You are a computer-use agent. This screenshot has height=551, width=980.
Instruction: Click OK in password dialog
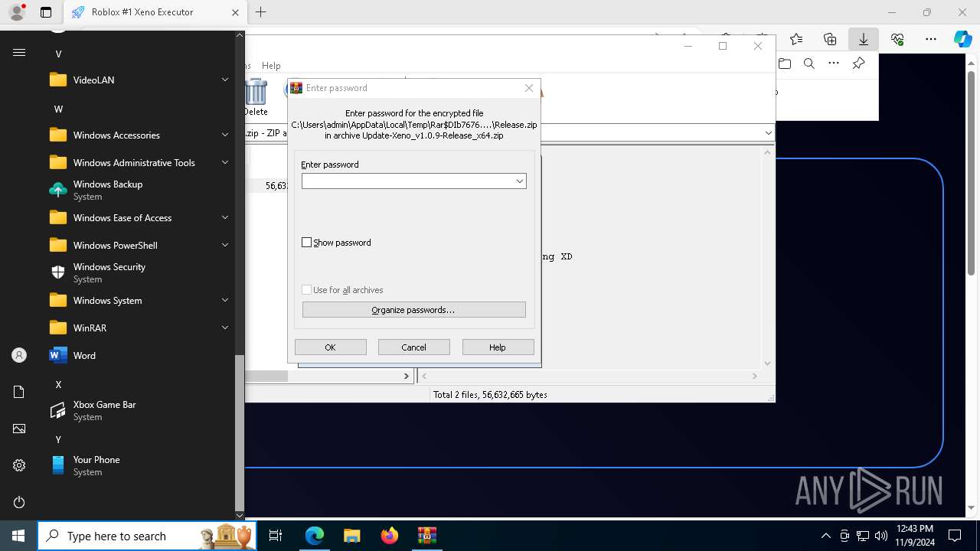[330, 347]
